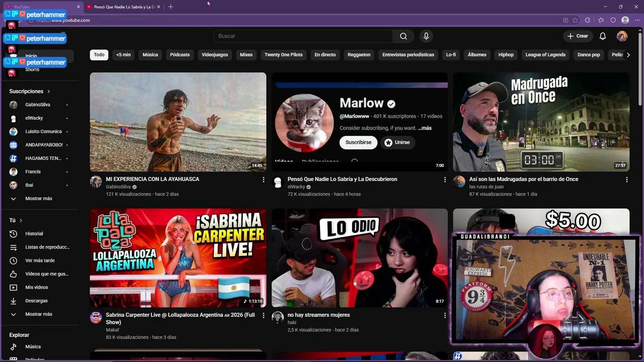Viewport: 644px width, 362px height.
Task: Bookmark this page with star icon
Action: pos(575,20)
